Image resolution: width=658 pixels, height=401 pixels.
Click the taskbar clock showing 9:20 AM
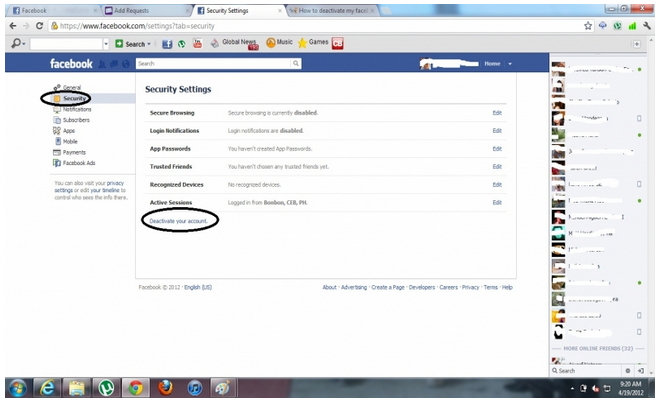[x=630, y=388]
